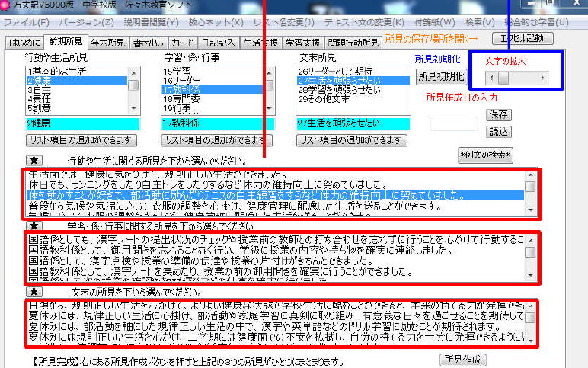
Task: Open the バージョン(Z) menu
Action: click(87, 23)
